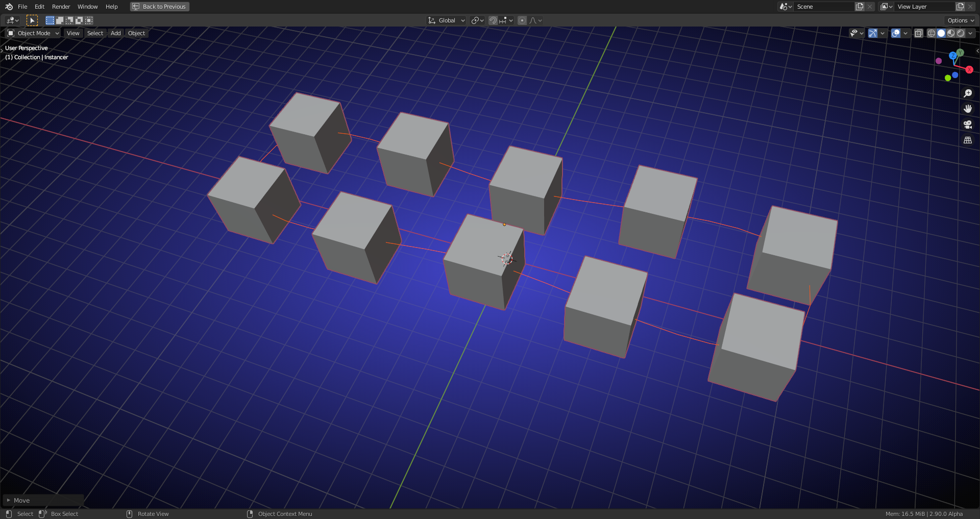
Task: Activate the Zoom magnifier in the viewport sidebar
Action: (968, 93)
